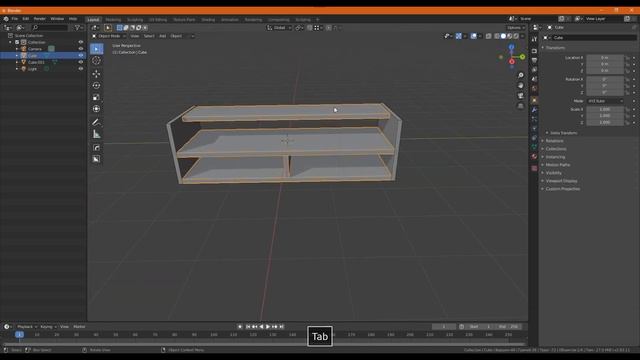Image resolution: width=640 pixels, height=360 pixels.
Task: Open the File menu
Action: click(15, 19)
